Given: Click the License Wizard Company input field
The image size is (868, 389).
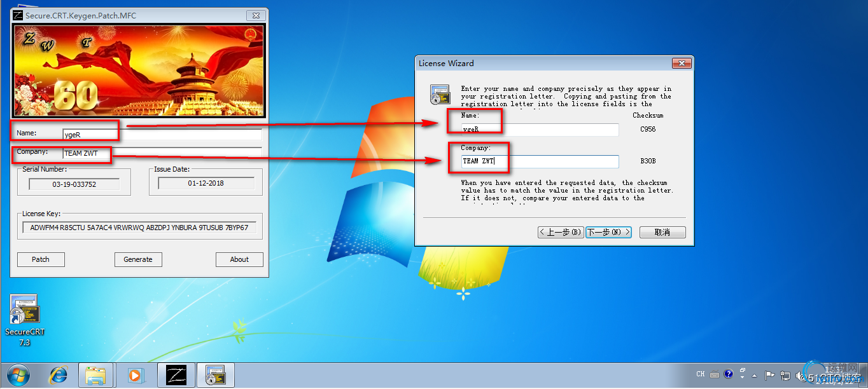Looking at the screenshot, I should (x=540, y=161).
